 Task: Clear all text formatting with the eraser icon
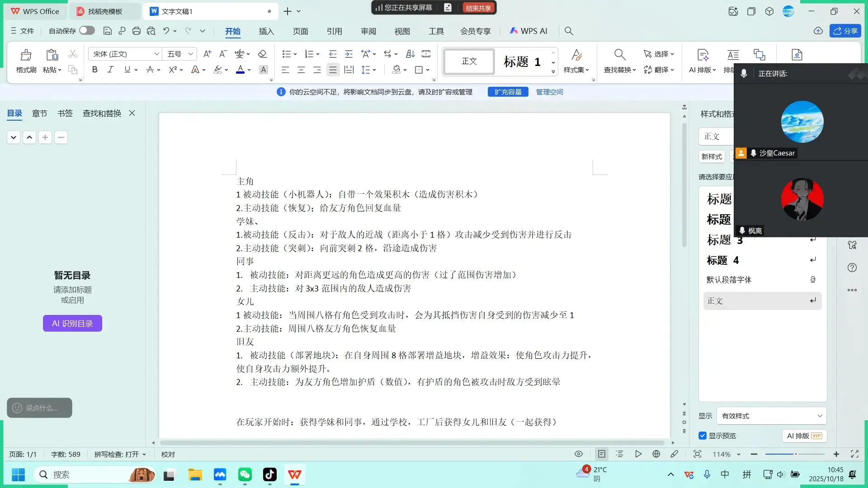pyautogui.click(x=262, y=54)
